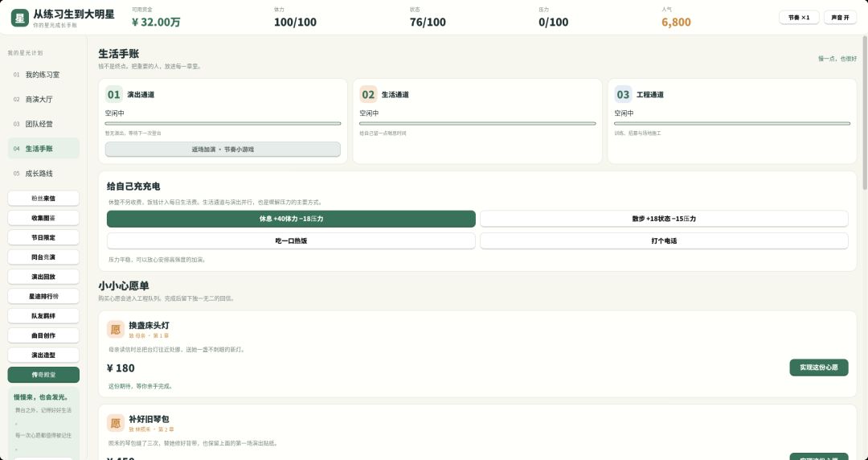Viewport: 868px width, 460px height.
Task: Change speed with 节奏 ×1 button
Action: point(799,18)
